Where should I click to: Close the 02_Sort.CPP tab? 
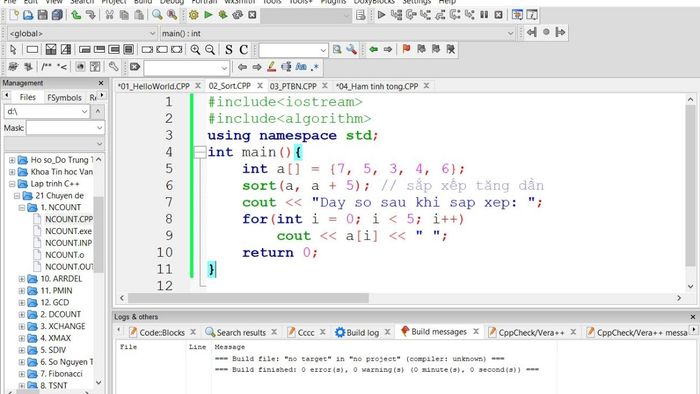(260, 86)
